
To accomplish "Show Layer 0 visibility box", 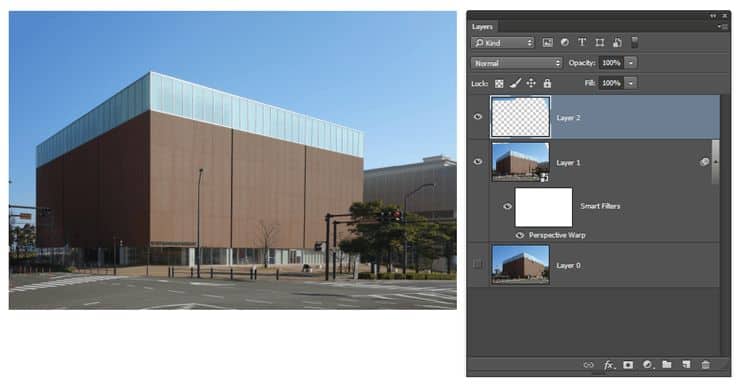I will 478,264.
